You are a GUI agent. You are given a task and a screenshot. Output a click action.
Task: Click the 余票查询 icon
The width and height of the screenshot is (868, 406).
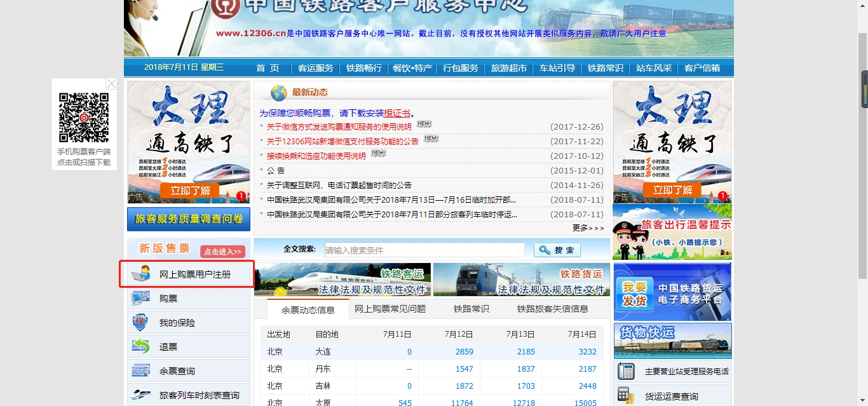click(140, 370)
